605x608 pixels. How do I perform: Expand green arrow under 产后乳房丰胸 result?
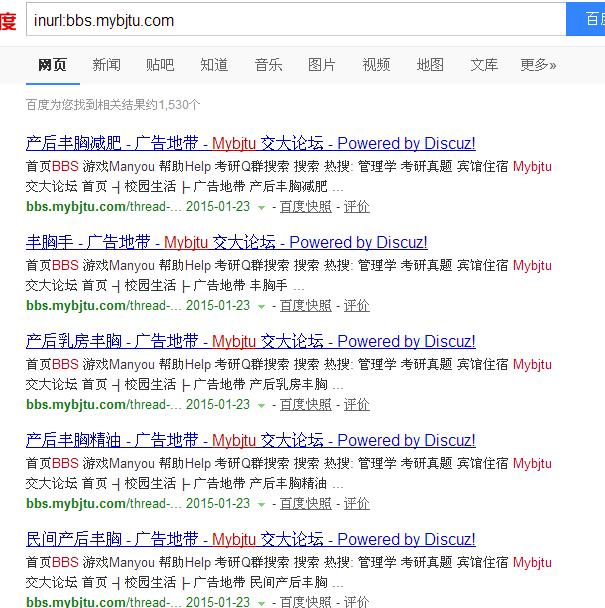point(262,405)
